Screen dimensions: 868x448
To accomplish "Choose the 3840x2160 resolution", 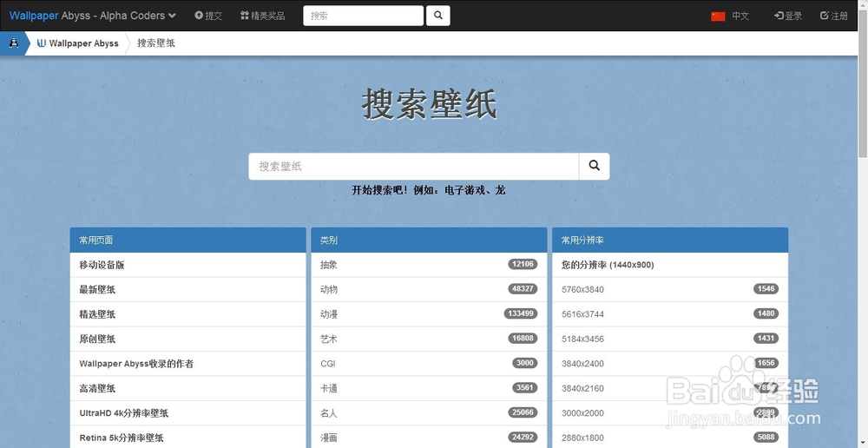I will 670,388.
